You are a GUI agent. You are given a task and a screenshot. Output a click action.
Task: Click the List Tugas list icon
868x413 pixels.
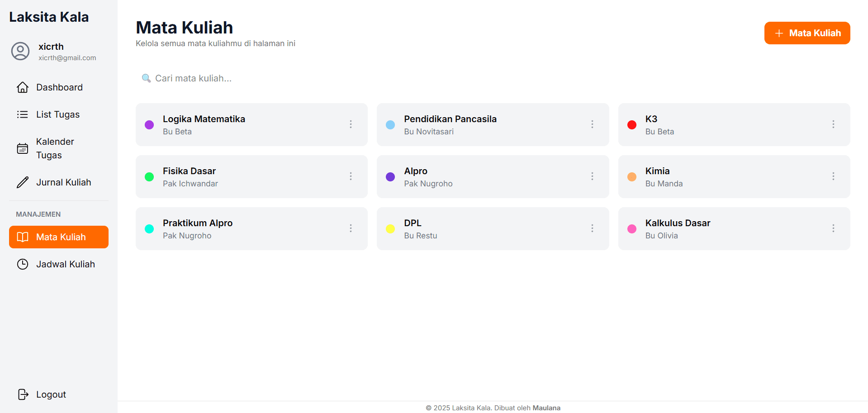pyautogui.click(x=23, y=114)
